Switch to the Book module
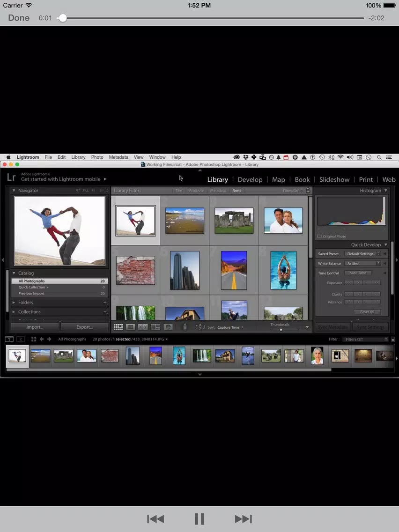Screen dimensions: 399x532 pos(302,179)
